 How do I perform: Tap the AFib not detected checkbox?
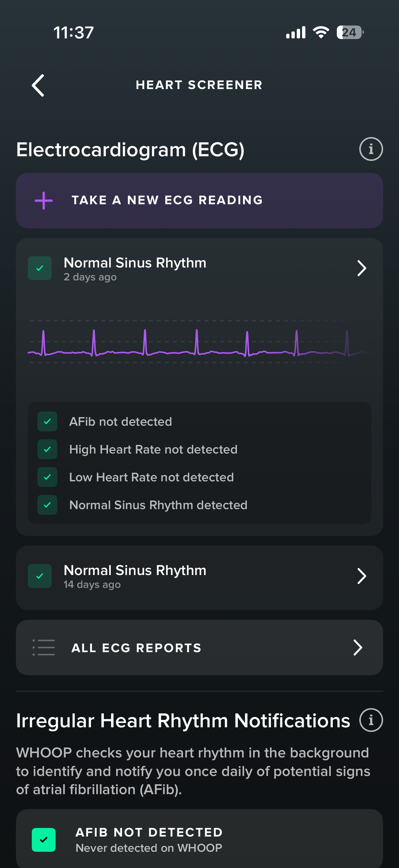coord(47,421)
